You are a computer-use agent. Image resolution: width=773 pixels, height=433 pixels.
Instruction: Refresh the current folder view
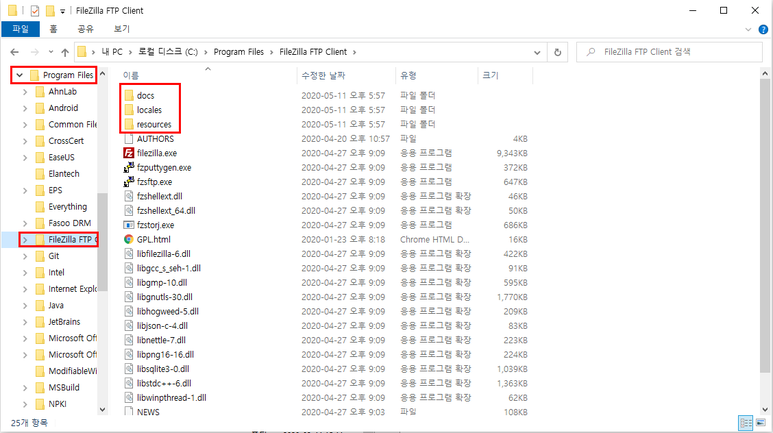(x=558, y=52)
